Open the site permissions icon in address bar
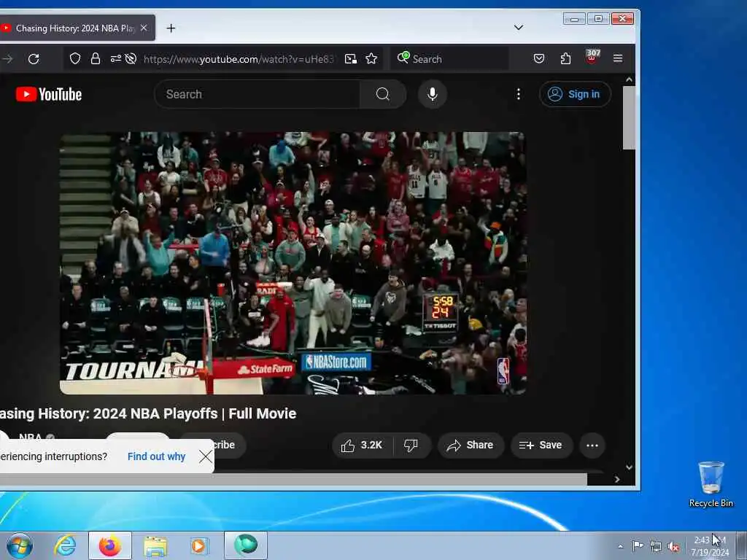This screenshot has width=747, height=560. tap(115, 58)
